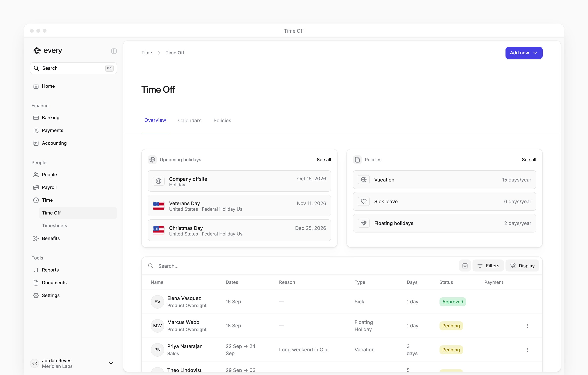Open Documents from the sidebar
588x375 pixels.
(73, 283)
